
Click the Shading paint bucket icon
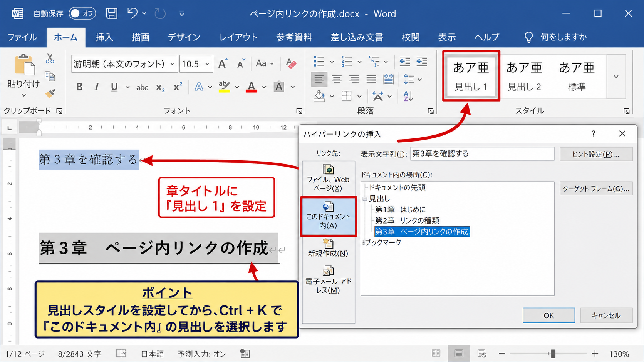[x=319, y=96]
